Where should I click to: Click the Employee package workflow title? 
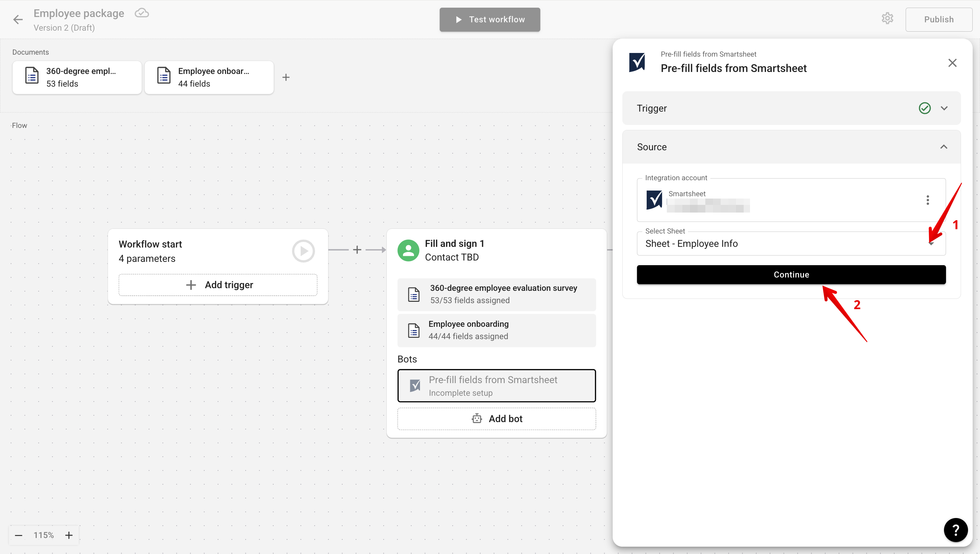pos(79,13)
